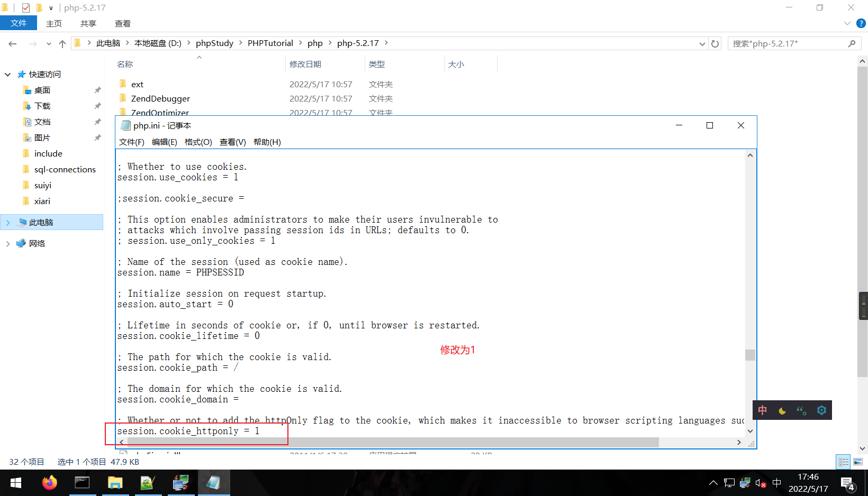Switch Explorer to large icons view
868x496 pixels.
(858, 462)
